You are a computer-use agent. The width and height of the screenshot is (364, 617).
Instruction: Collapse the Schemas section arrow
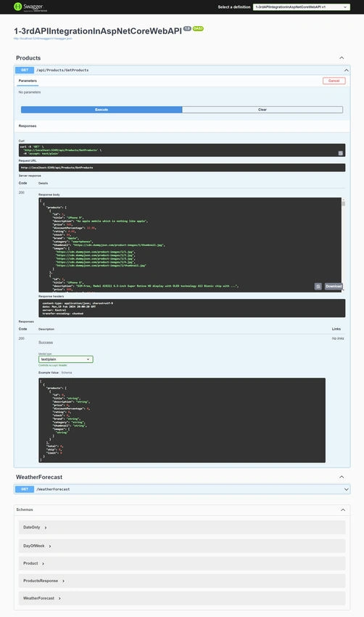pyautogui.click(x=343, y=510)
